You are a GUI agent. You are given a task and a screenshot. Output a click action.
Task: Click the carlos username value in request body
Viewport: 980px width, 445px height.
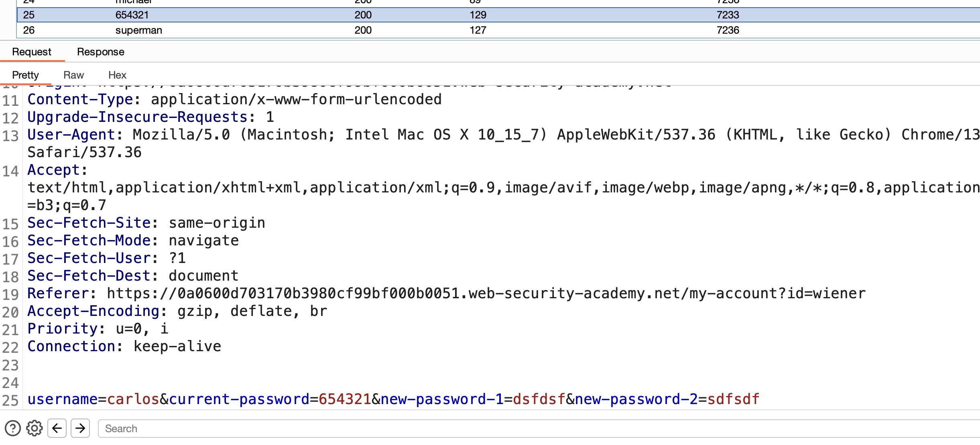[x=133, y=399]
